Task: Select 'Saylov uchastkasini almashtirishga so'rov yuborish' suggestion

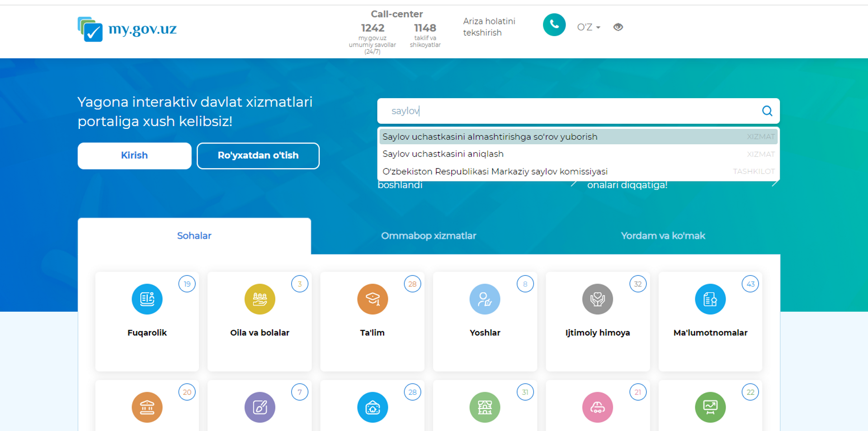Action: (578, 137)
